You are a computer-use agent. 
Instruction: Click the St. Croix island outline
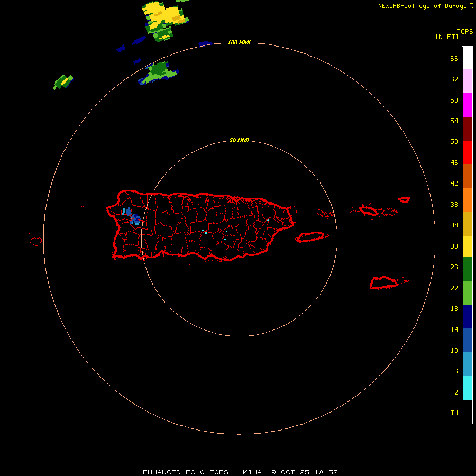pos(389,283)
